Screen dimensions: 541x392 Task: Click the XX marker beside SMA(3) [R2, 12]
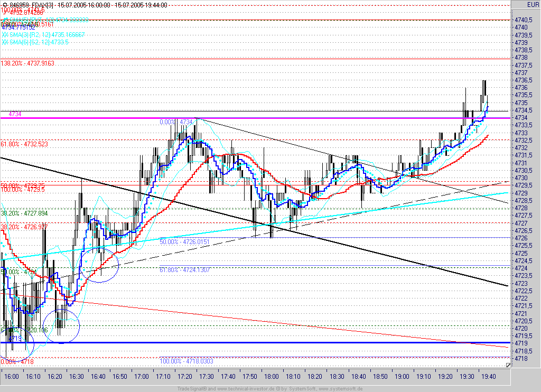pyautogui.click(x=5, y=35)
